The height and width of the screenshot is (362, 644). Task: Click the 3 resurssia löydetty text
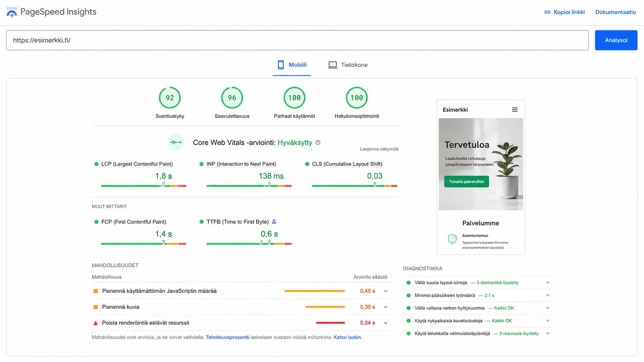click(x=519, y=333)
